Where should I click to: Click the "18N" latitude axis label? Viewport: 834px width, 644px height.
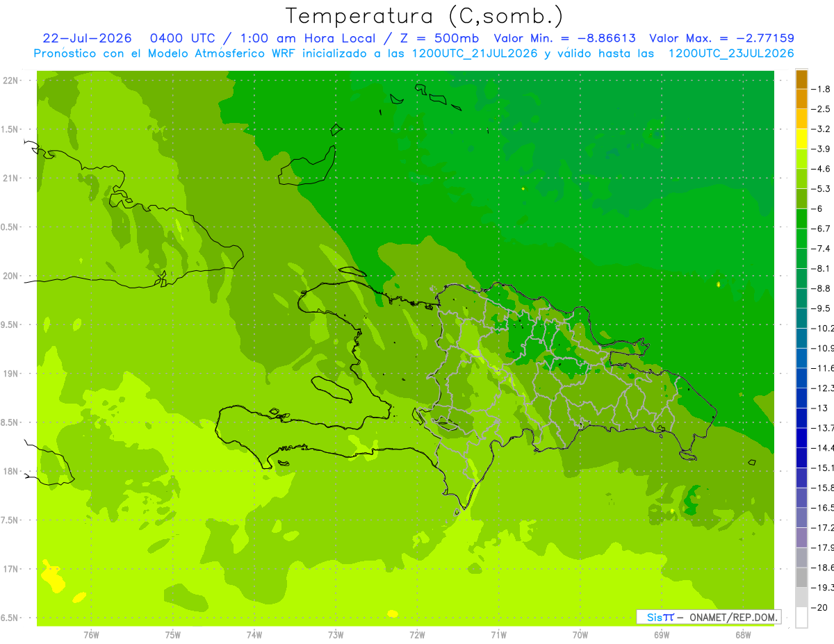[11, 472]
